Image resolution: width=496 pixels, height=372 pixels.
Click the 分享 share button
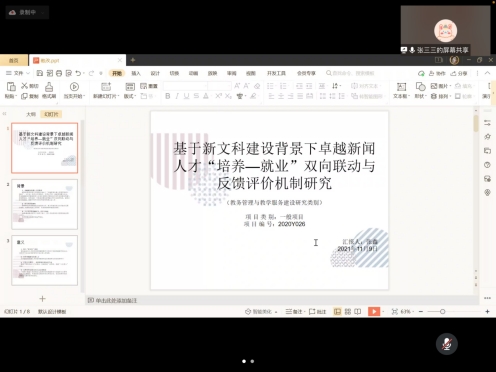coord(459,73)
